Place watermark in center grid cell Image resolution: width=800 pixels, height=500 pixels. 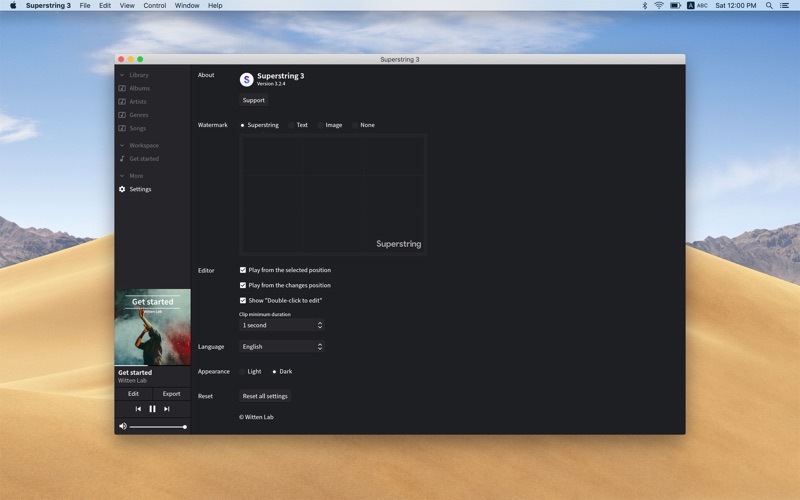tap(333, 194)
